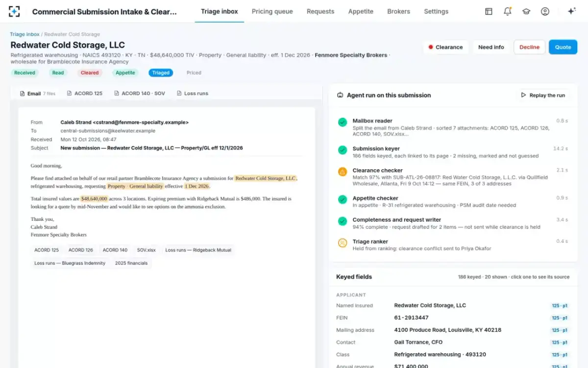588x368 pixels.
Task: Click the Priced status pill
Action: tap(194, 73)
